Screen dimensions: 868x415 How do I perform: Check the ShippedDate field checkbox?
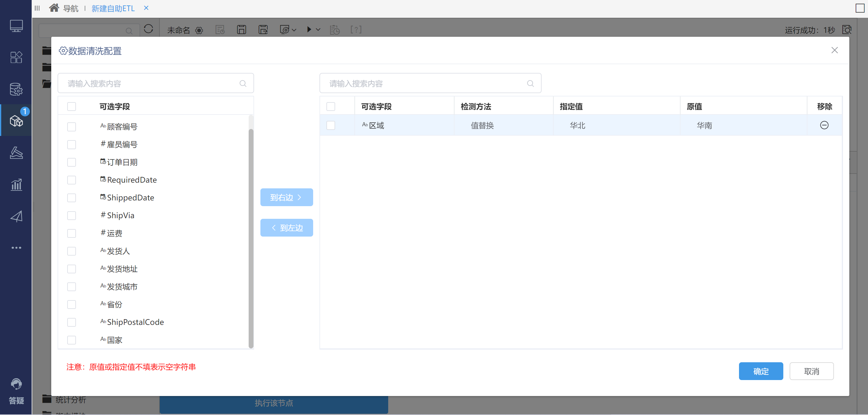(71, 198)
